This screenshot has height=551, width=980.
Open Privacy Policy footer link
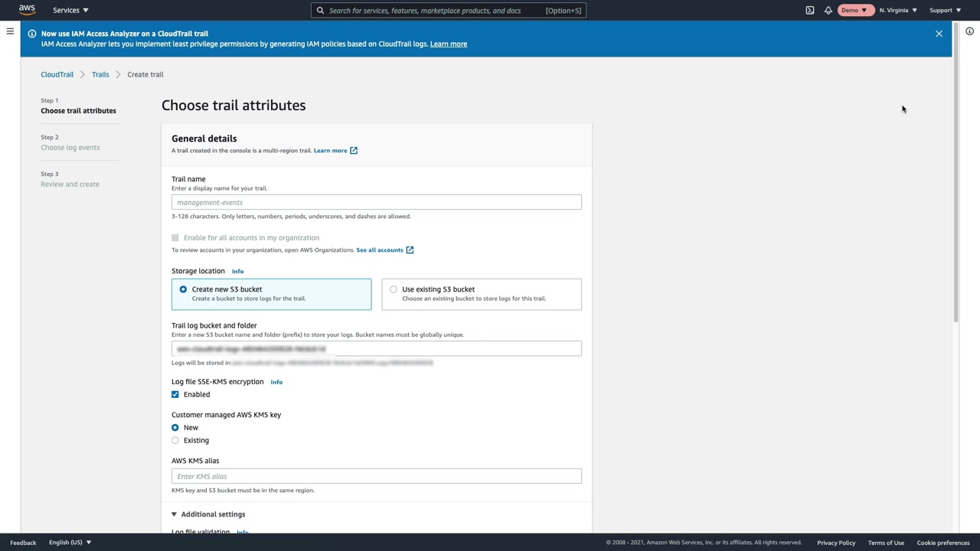click(836, 543)
